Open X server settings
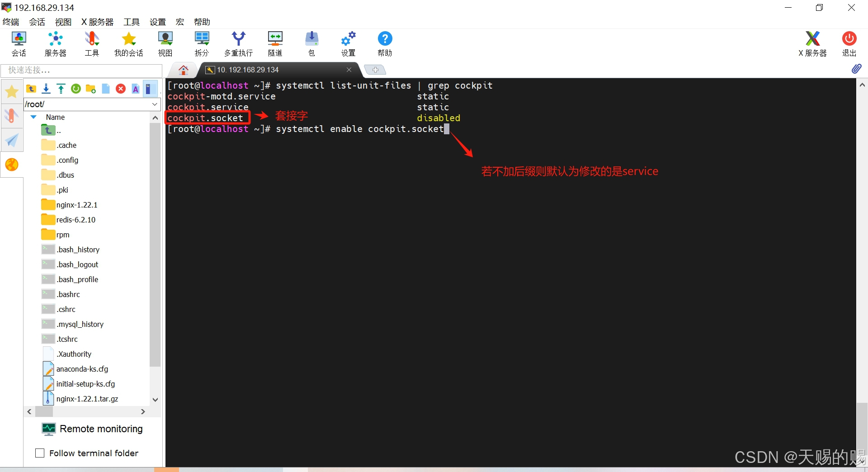The image size is (868, 472). 812,43
